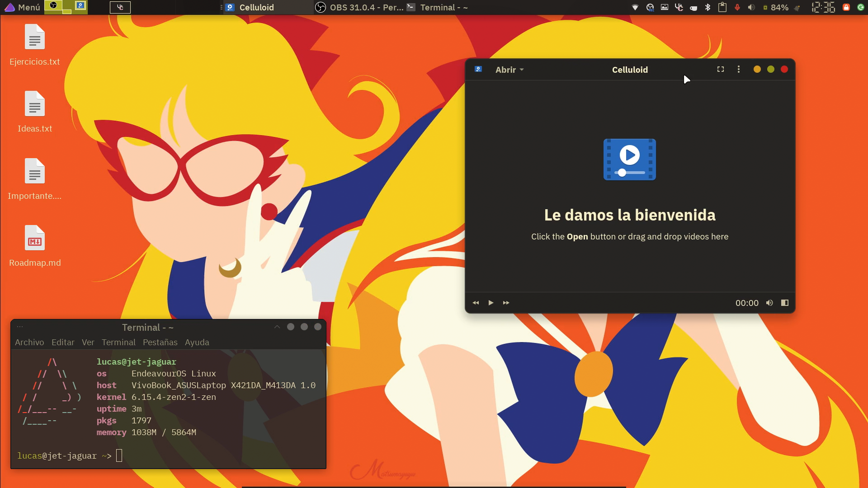This screenshot has height=488, width=868.
Task: Click the red microphone indicator
Action: point(737,7)
